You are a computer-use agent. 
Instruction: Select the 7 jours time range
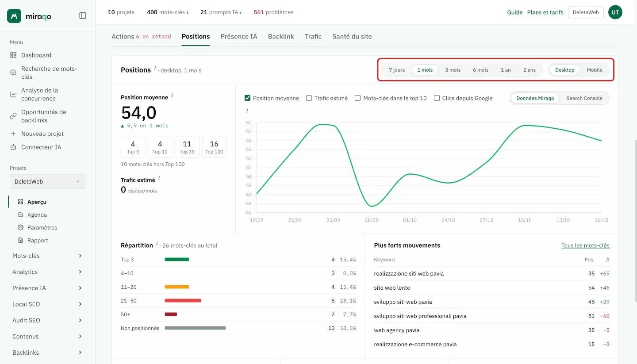pos(397,70)
